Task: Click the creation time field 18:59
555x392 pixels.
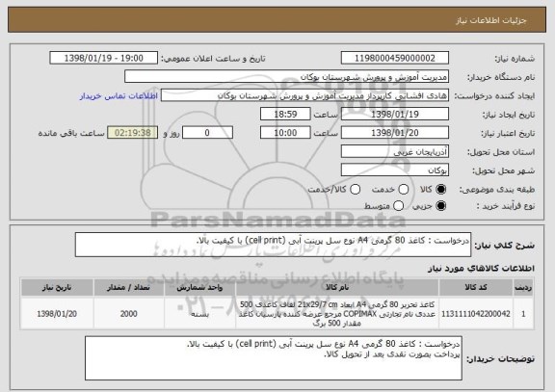Action: coord(285,115)
